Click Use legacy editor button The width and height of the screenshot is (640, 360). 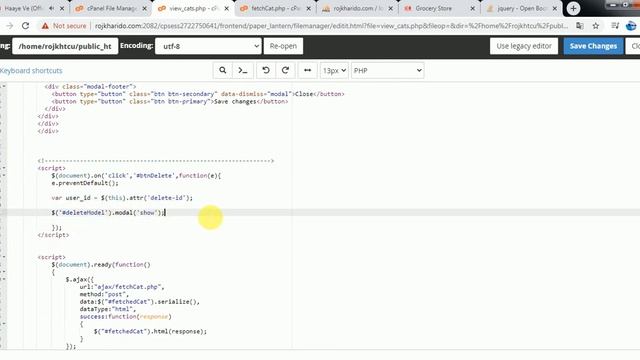(524, 46)
